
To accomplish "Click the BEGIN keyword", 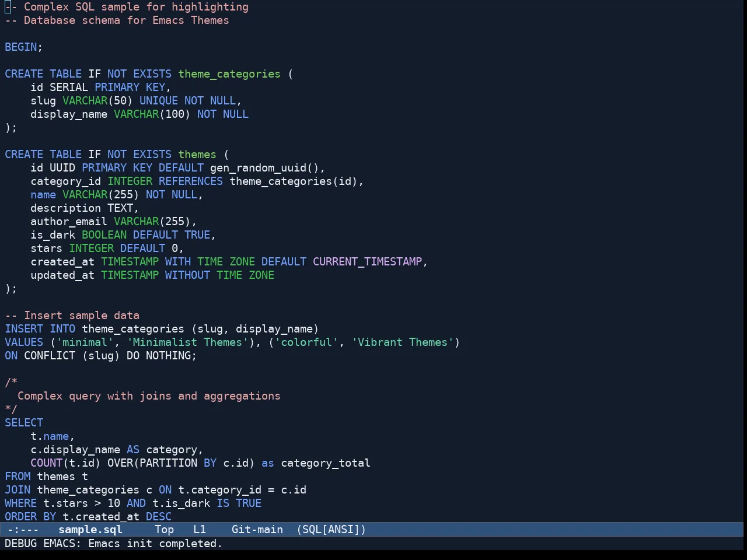I will point(21,47).
